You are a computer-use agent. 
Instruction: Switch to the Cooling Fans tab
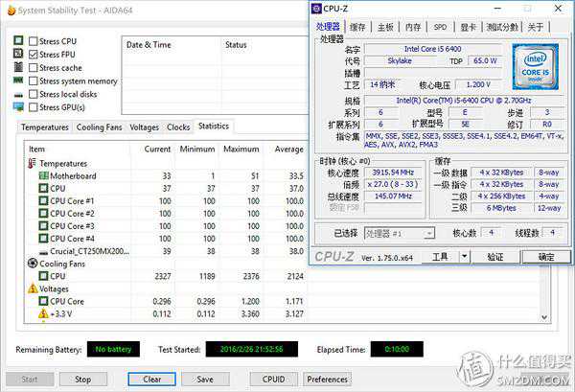coord(101,127)
